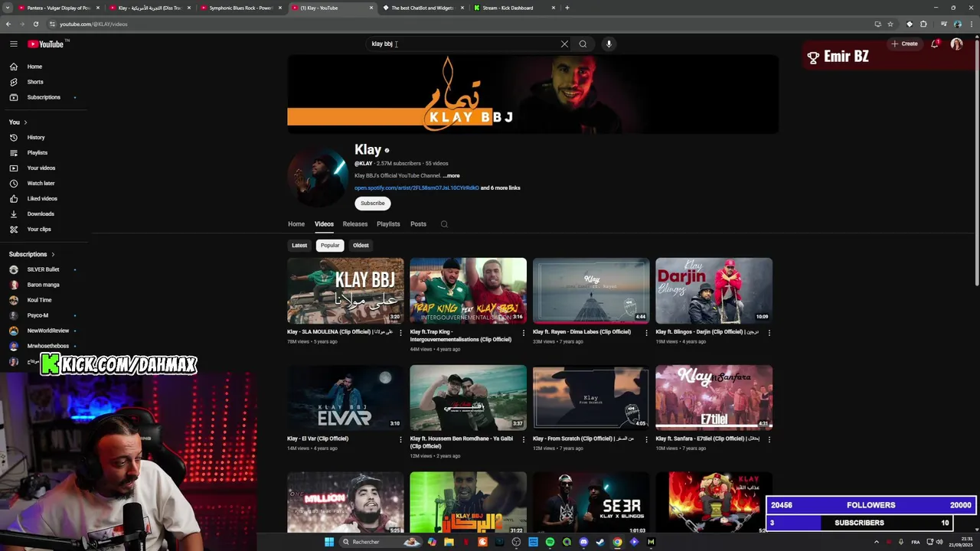The width and height of the screenshot is (980, 551).
Task: Expand channel description with ...more
Action: [x=451, y=176]
